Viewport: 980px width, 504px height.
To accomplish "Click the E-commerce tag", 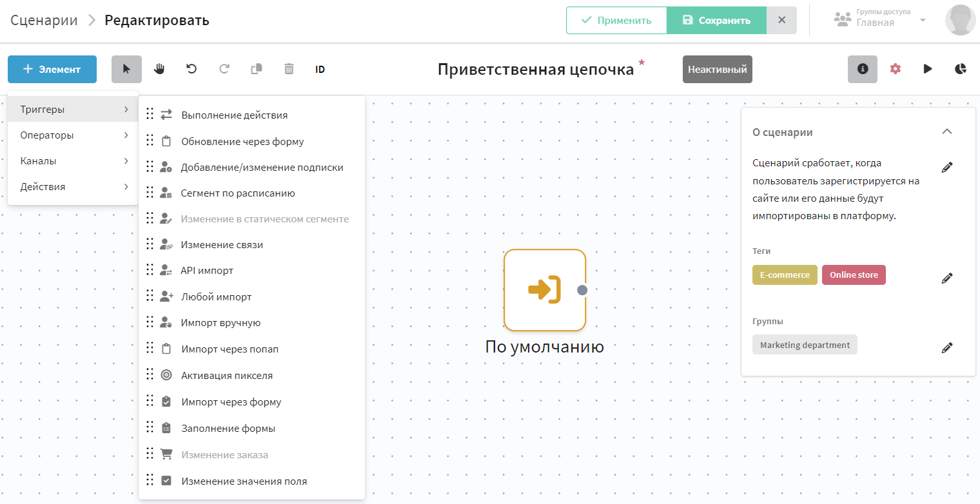I will click(785, 275).
